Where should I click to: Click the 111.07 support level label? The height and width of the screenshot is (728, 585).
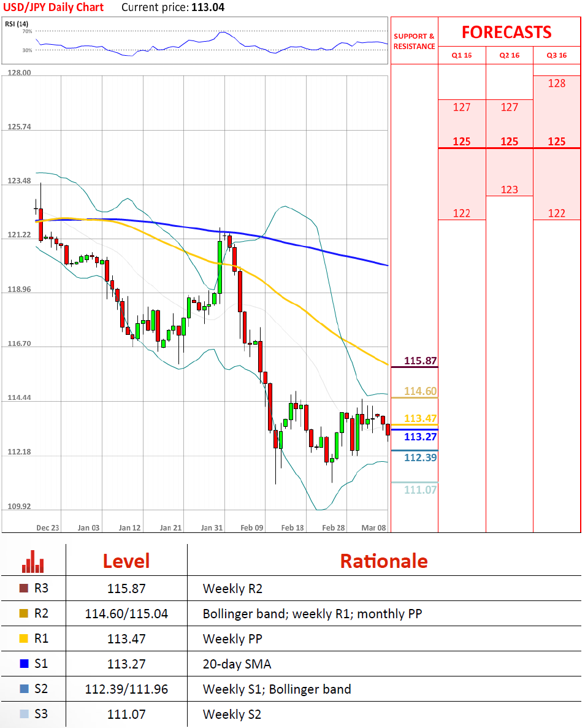coord(420,489)
